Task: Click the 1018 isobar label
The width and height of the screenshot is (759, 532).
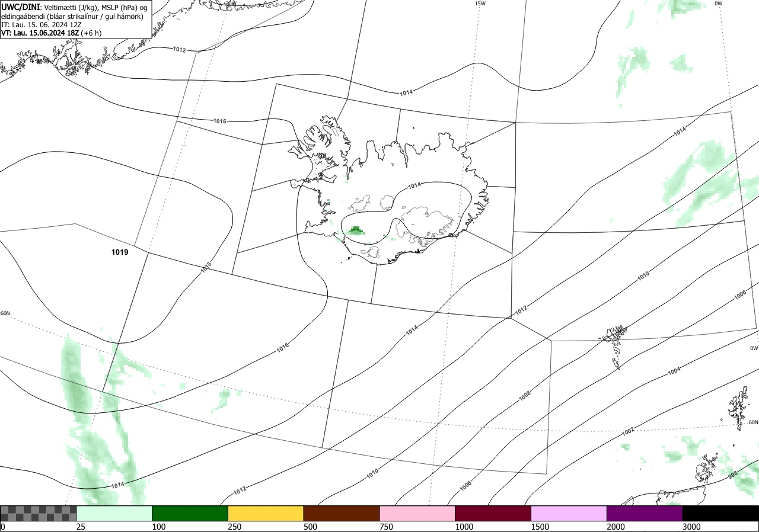Action: click(x=206, y=267)
